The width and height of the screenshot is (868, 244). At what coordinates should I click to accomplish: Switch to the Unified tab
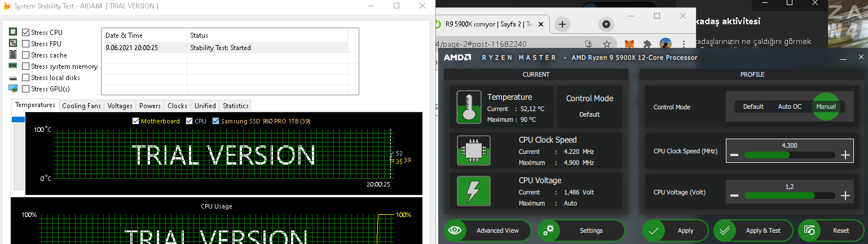pyautogui.click(x=205, y=106)
